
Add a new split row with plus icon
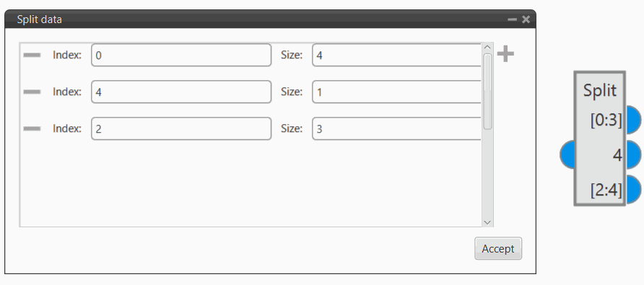(x=505, y=54)
